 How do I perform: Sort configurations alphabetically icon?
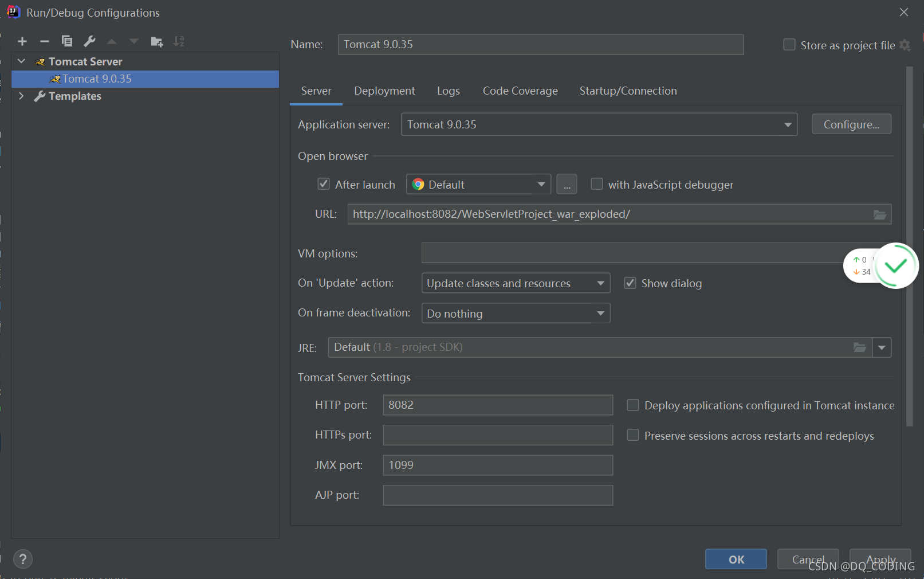179,41
